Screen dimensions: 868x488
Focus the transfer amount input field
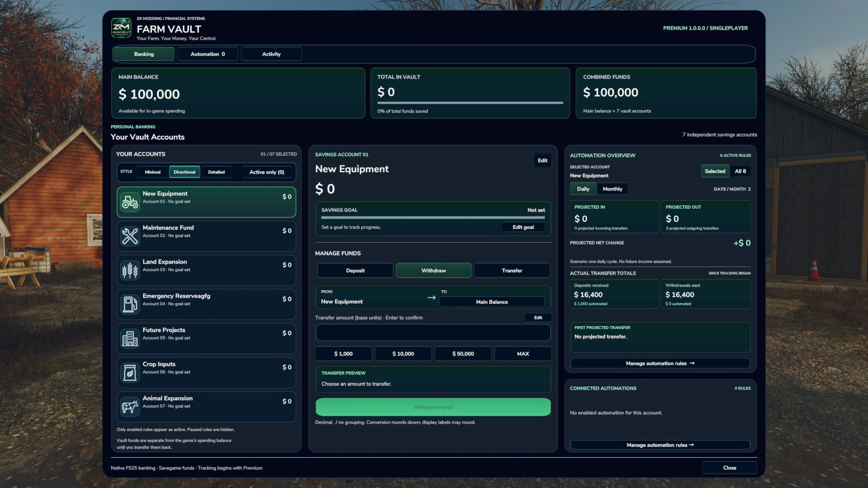(433, 333)
